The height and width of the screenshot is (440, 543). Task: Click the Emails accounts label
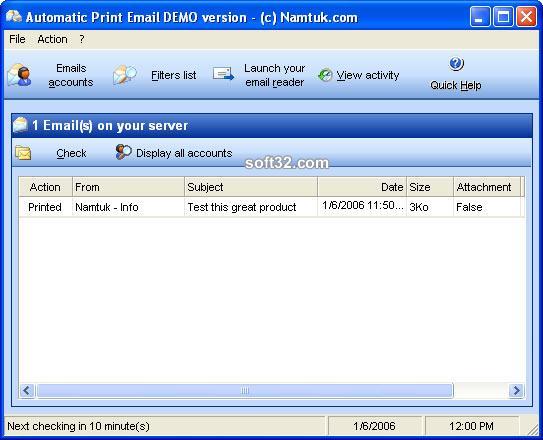click(x=71, y=75)
